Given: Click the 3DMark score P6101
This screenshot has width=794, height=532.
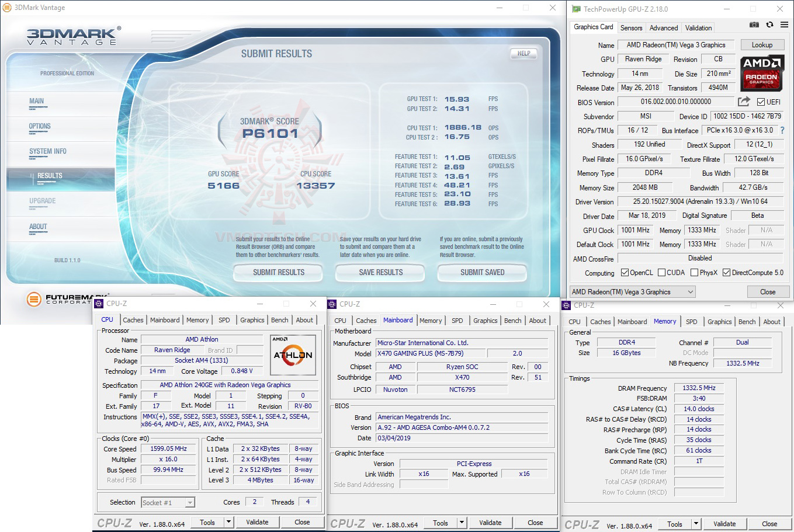Looking at the screenshot, I should point(270,134).
